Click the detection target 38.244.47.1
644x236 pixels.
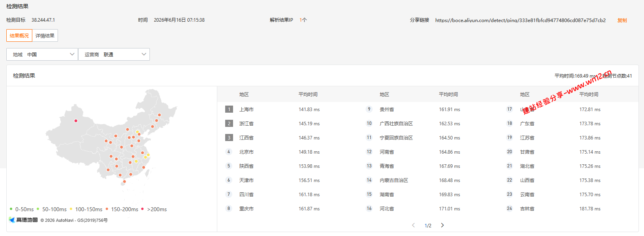point(43,20)
